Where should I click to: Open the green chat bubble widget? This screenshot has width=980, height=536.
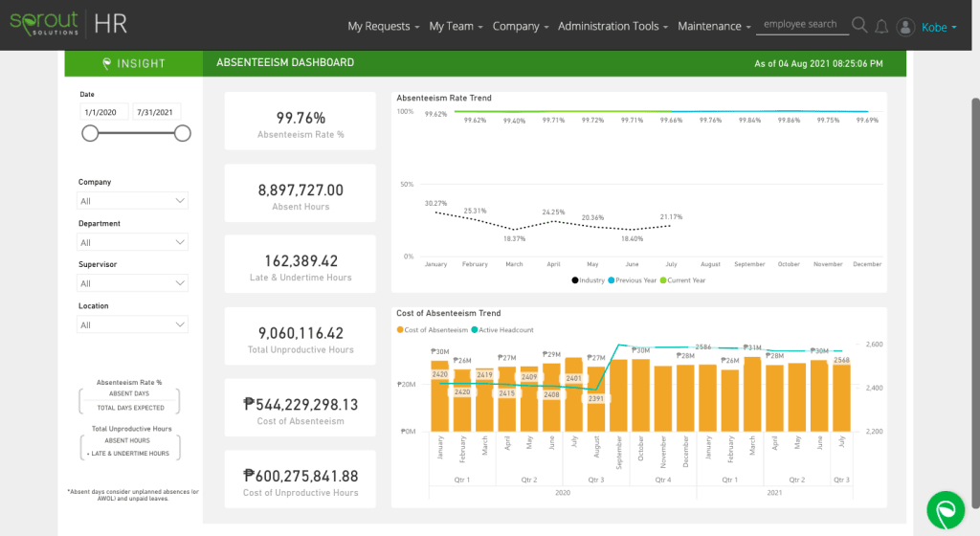point(946,510)
